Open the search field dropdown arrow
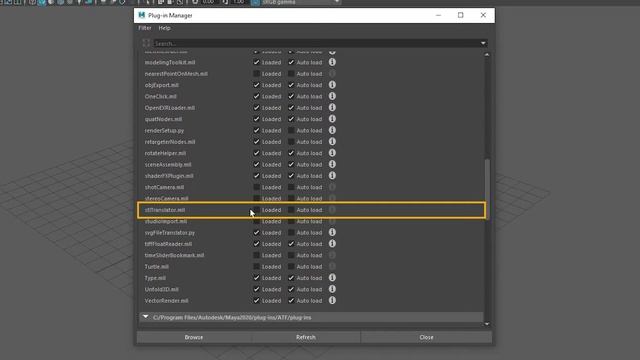Screen dimensions: 640x360 tap(483, 43)
